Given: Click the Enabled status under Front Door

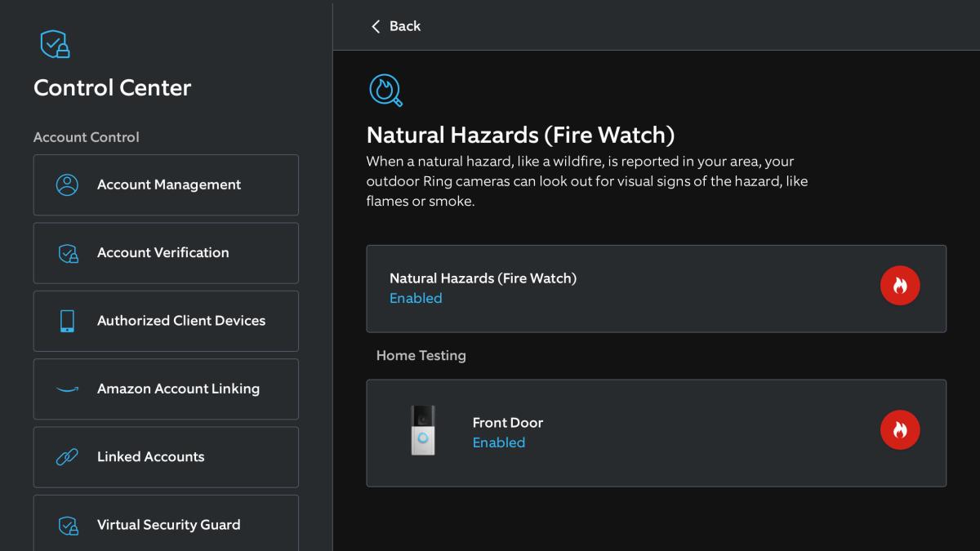Looking at the screenshot, I should (x=499, y=442).
